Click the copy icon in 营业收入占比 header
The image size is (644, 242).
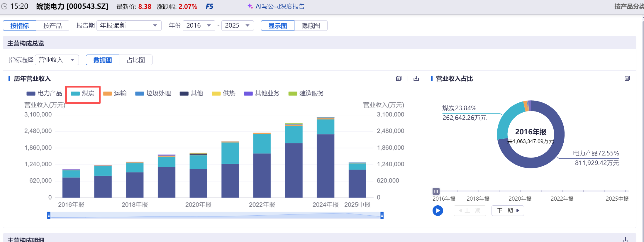click(627, 79)
